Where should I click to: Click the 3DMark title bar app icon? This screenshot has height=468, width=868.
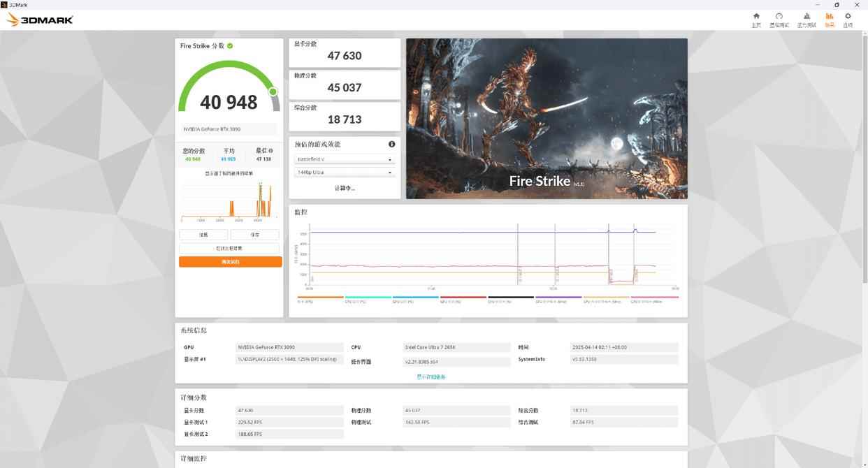(4, 4)
